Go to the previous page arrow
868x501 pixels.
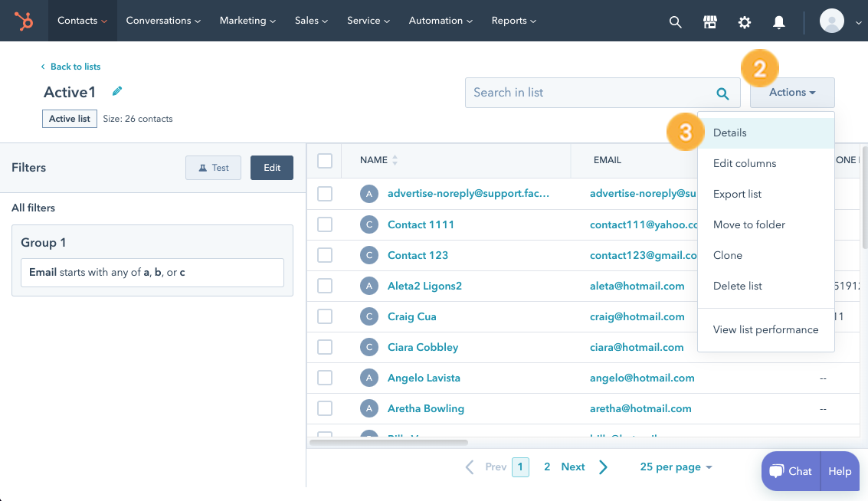[x=470, y=467]
